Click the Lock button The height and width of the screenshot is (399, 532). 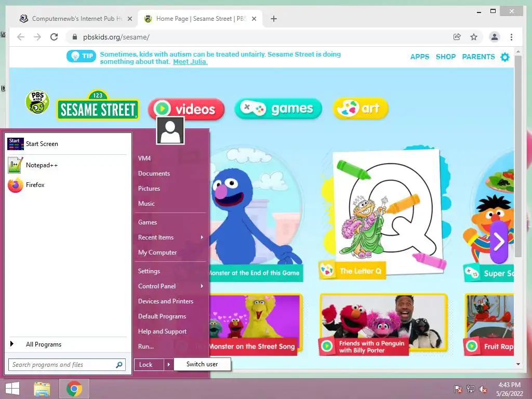point(149,365)
